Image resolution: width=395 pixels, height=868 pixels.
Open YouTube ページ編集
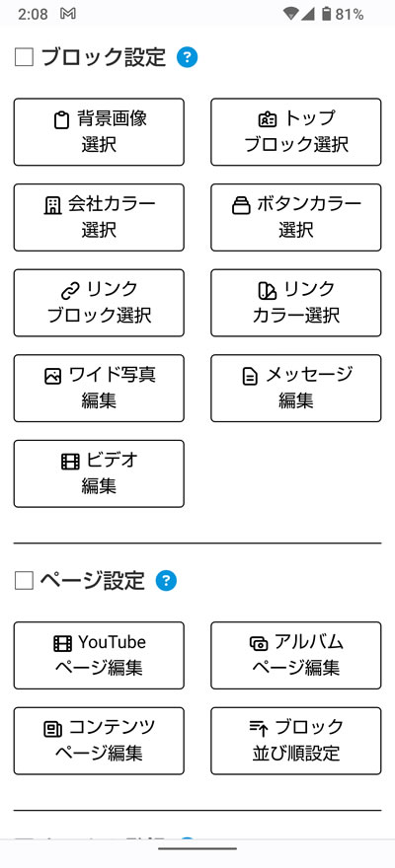[x=99, y=655]
